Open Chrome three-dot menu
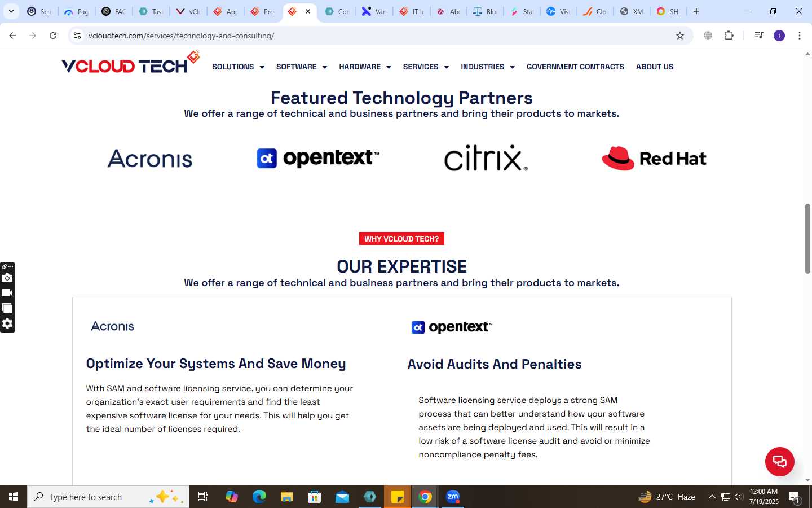This screenshot has height=508, width=812. tap(800, 36)
